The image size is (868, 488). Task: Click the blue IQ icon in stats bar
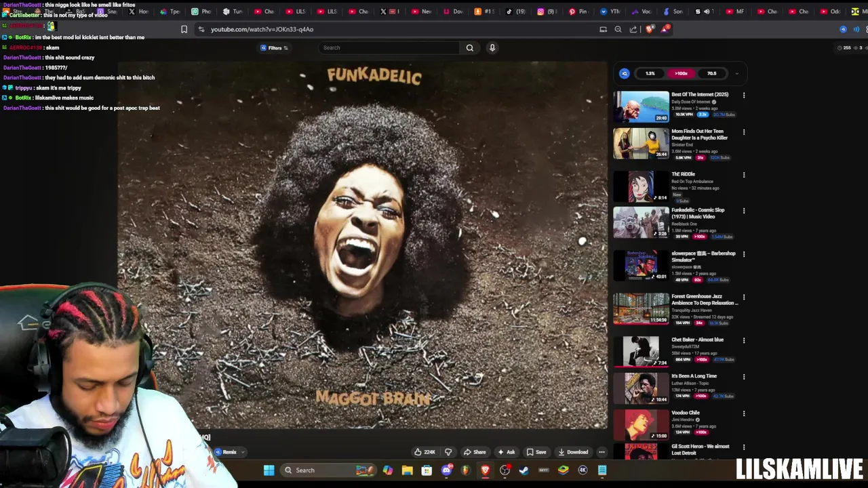(625, 73)
